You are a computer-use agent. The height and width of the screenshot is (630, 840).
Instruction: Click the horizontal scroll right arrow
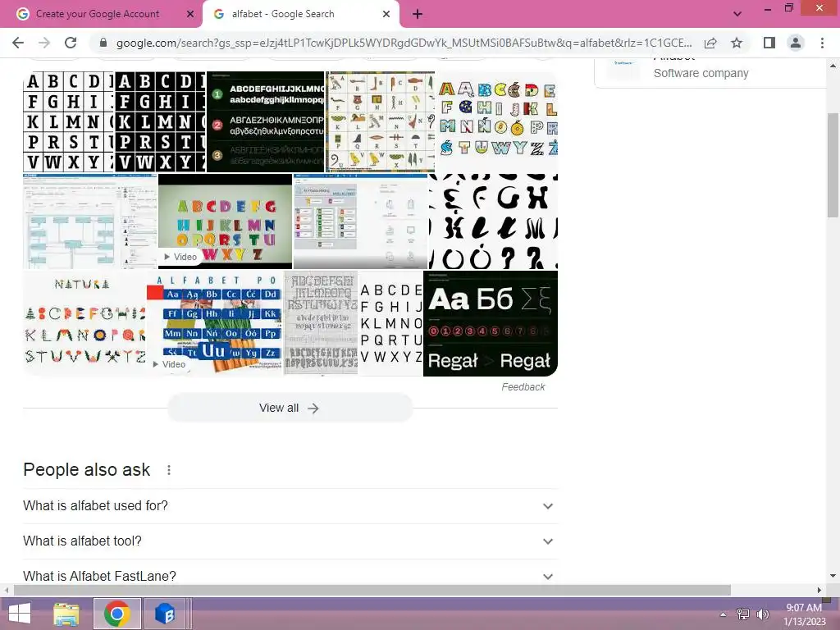click(819, 590)
